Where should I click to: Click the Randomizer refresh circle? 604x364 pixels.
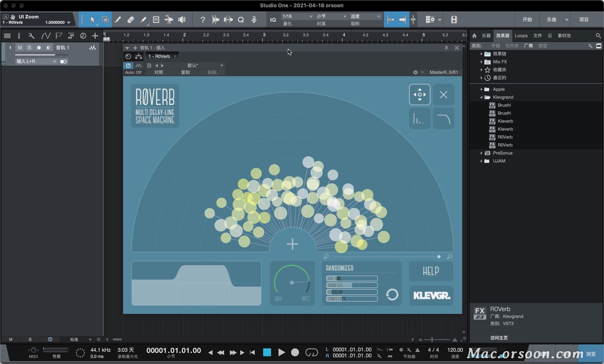[x=392, y=295]
